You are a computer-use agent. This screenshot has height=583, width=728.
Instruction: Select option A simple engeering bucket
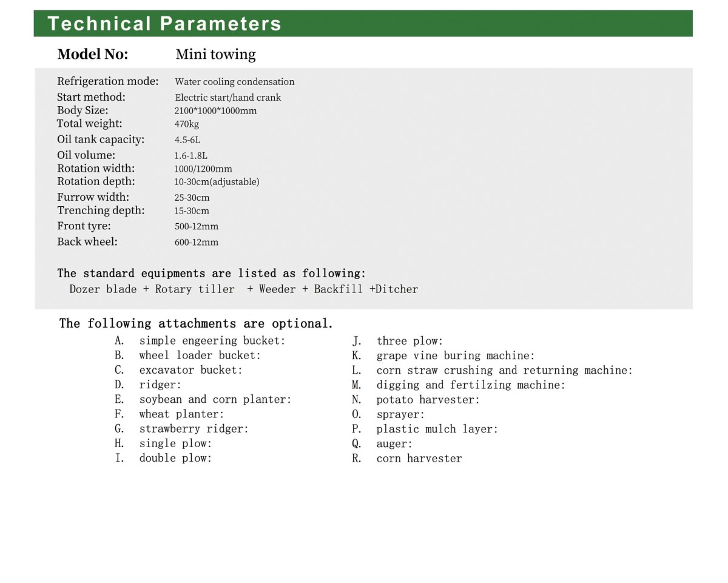[x=212, y=341]
